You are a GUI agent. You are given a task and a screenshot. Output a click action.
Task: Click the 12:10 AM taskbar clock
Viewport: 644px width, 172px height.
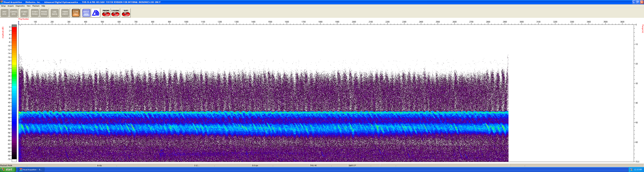[638, 169]
